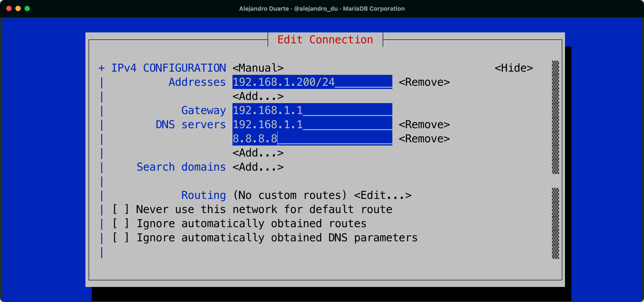Click the upper scrollbar segment on right
Screen dimensions: 644x302
(555, 117)
